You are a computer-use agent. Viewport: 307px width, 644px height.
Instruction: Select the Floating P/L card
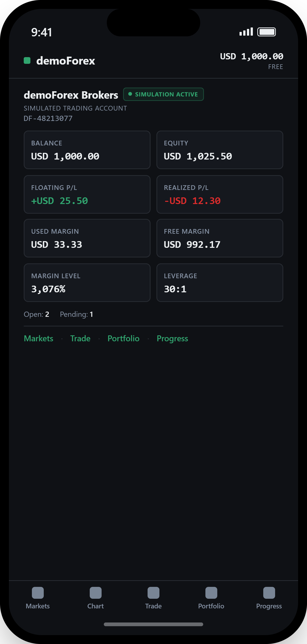87,194
